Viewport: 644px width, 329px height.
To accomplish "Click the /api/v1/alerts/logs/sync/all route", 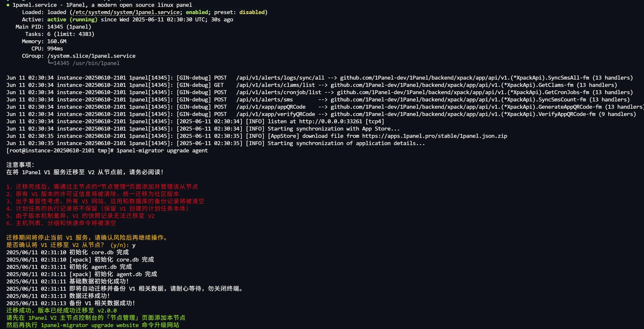I will pos(280,78).
